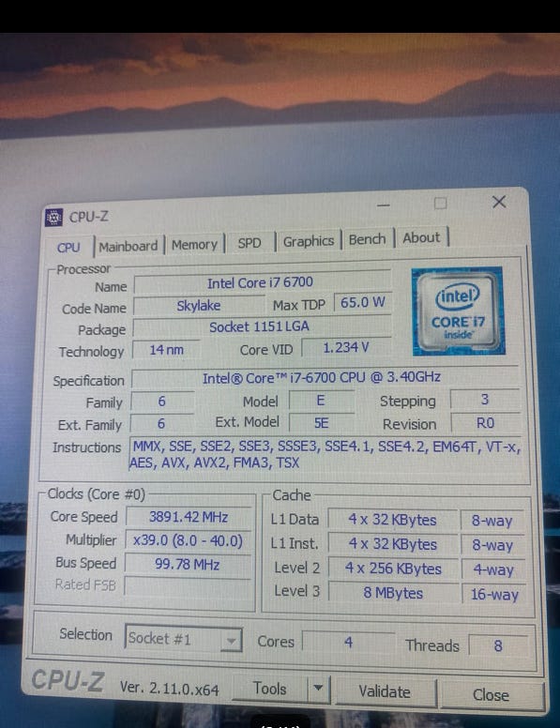Go to the Graphics tab
Image resolution: width=560 pixels, height=728 pixels.
(309, 241)
